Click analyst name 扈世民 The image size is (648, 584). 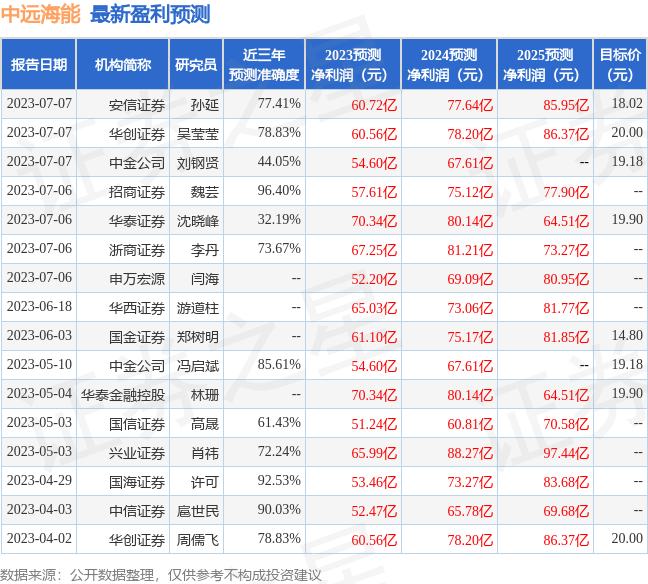point(198,511)
